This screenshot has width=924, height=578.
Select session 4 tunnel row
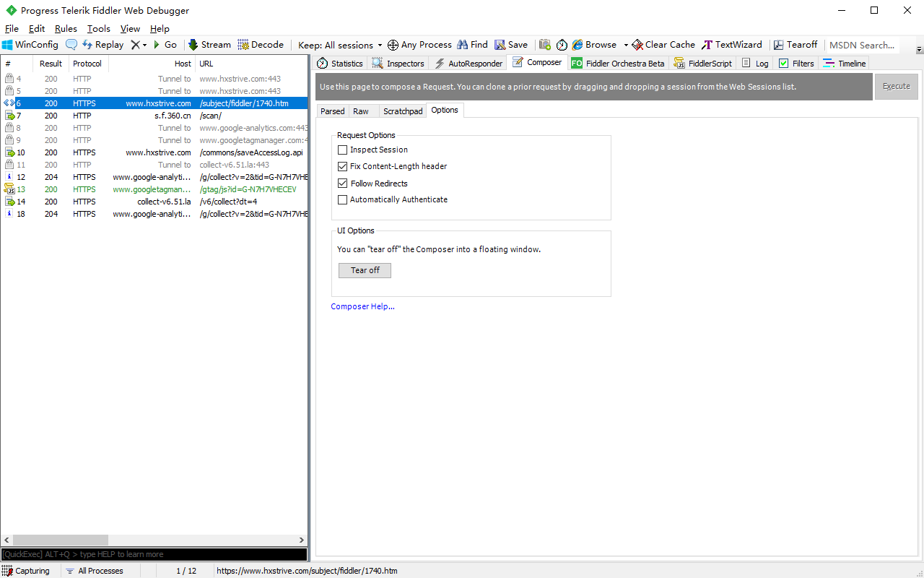click(x=154, y=79)
